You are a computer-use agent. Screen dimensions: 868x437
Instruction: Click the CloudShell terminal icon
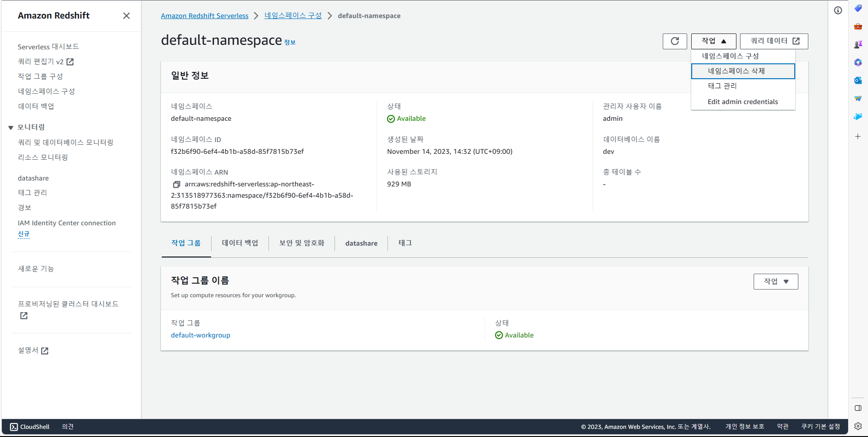[x=14, y=427]
